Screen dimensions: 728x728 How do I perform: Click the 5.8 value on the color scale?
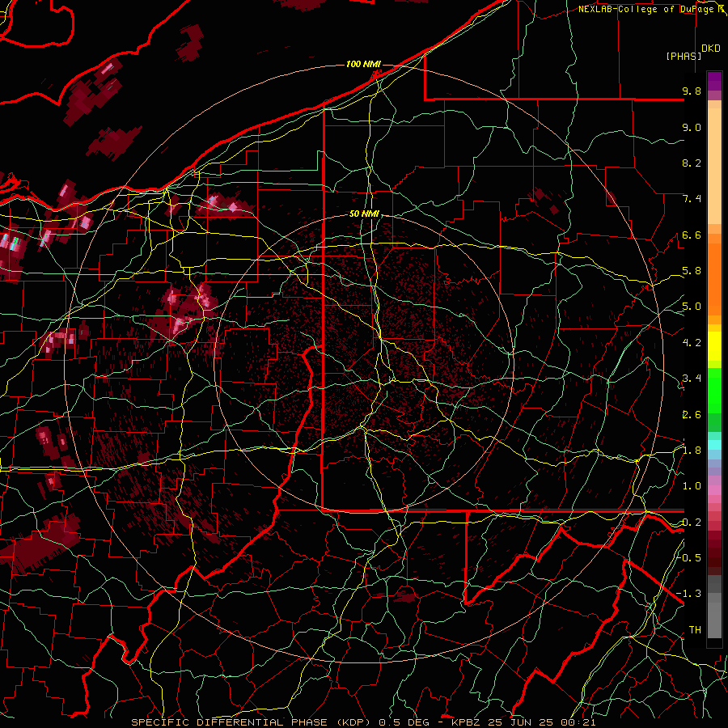(692, 271)
